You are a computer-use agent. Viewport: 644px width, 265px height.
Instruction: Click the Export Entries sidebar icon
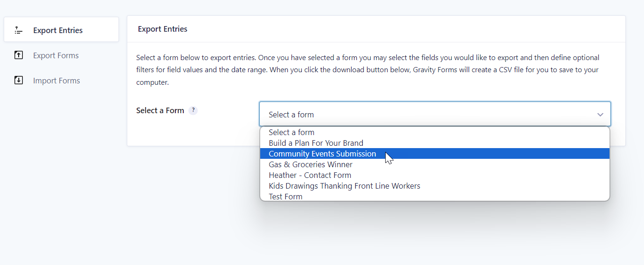(x=18, y=30)
